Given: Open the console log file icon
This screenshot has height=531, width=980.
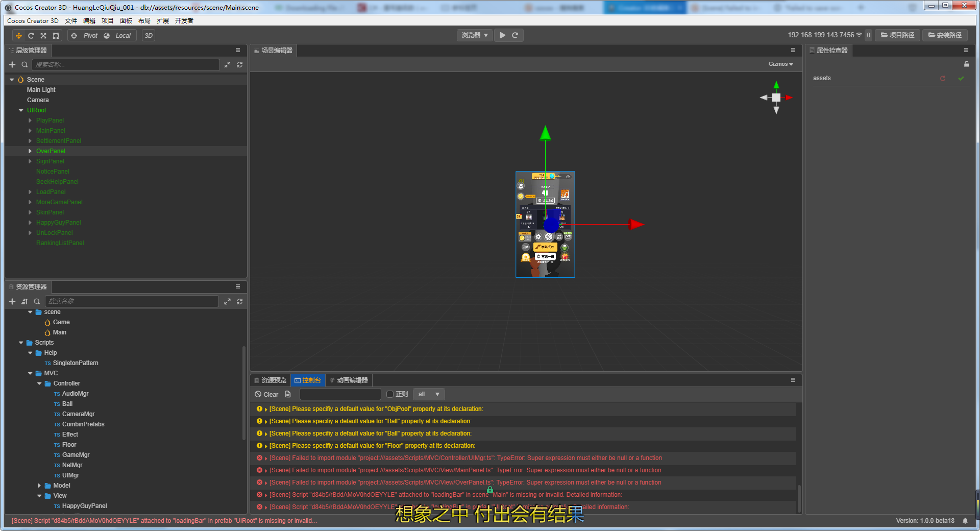Looking at the screenshot, I should (x=288, y=394).
